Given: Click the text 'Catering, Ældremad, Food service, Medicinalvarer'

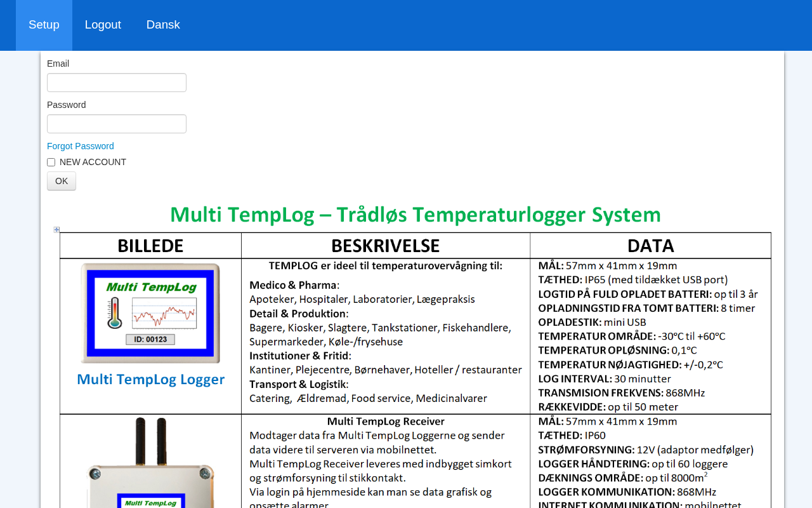Looking at the screenshot, I should tap(369, 399).
